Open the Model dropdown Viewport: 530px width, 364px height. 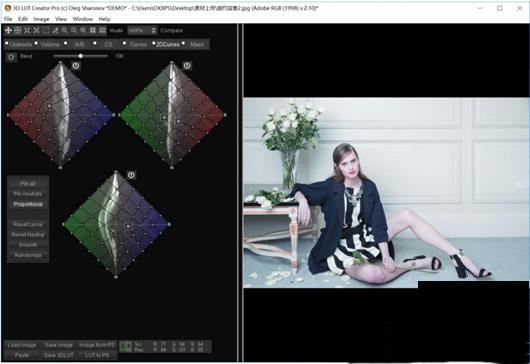[x=142, y=30]
